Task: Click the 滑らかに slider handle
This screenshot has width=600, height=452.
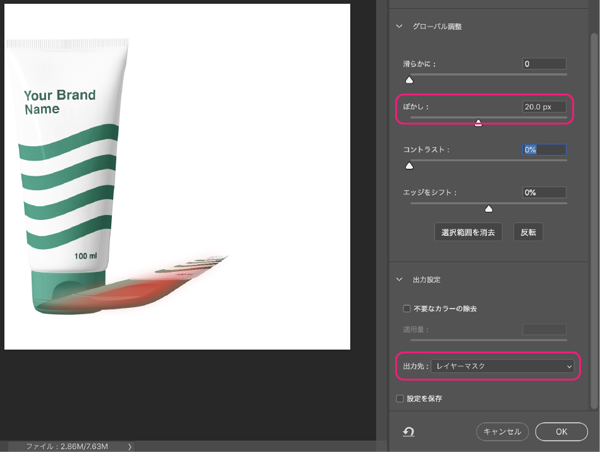Action: click(x=409, y=80)
